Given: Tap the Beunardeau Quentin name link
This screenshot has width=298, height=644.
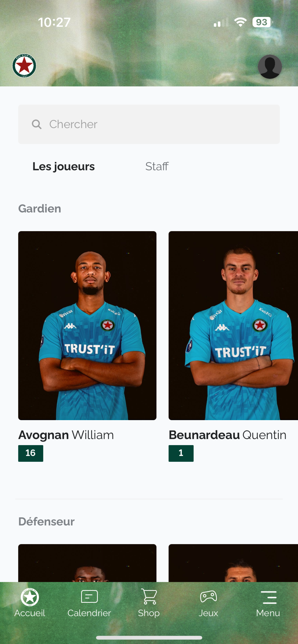Looking at the screenshot, I should 227,435.
